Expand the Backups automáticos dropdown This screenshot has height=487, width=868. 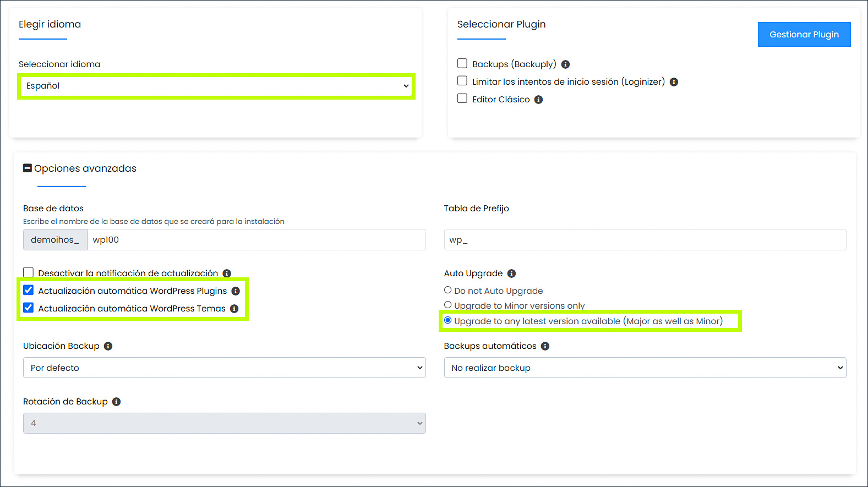[645, 368]
